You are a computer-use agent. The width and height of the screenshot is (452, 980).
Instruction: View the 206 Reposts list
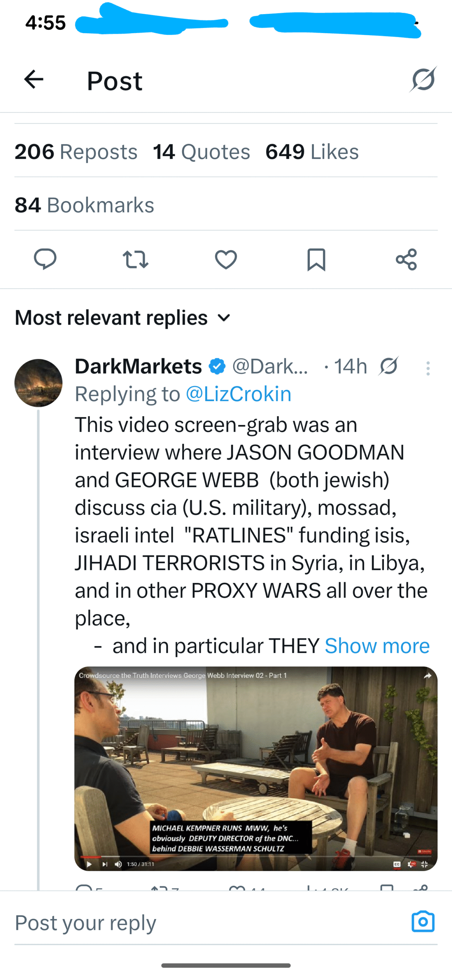76,152
